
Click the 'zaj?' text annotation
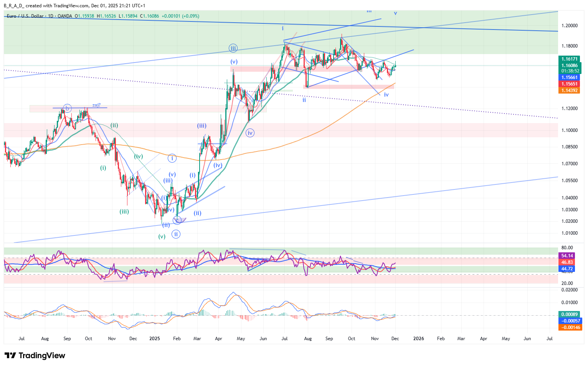click(96, 105)
